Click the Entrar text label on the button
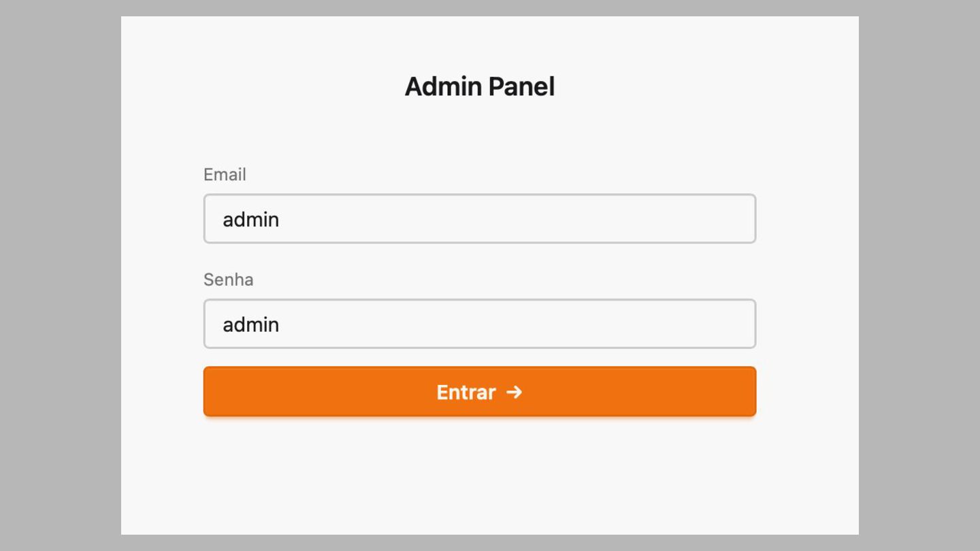The width and height of the screenshot is (980, 551). pos(466,393)
